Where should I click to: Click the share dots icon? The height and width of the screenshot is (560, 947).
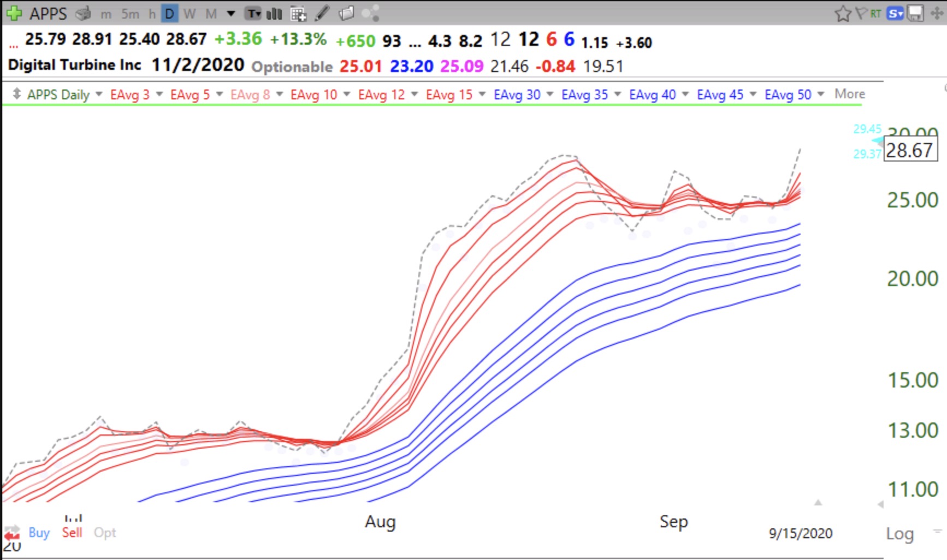[370, 13]
